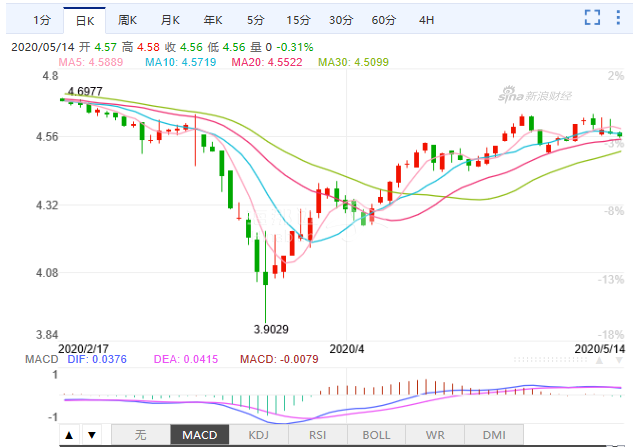Switch to 月K monthly chart

171,20
